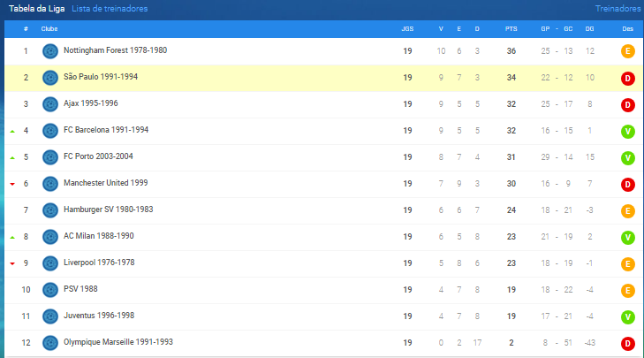The image size is (644, 358).
Task: Open the Nottingham Forest 1978-1980 club badge
Action: [x=50, y=51]
